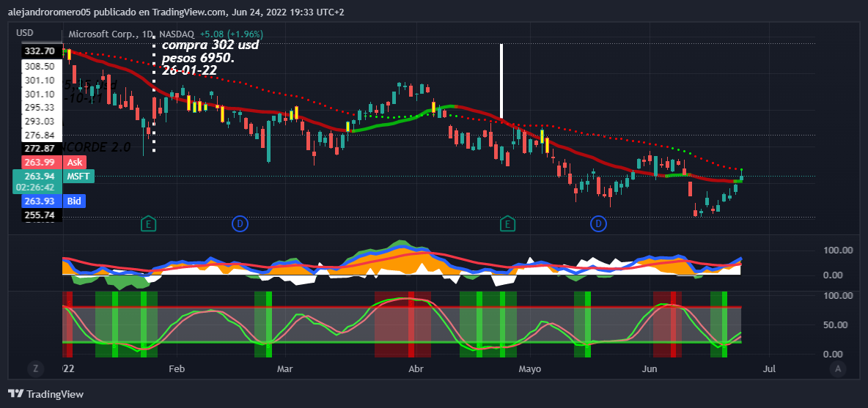Click the 50.00 value on the oscillator scale

(x=836, y=325)
